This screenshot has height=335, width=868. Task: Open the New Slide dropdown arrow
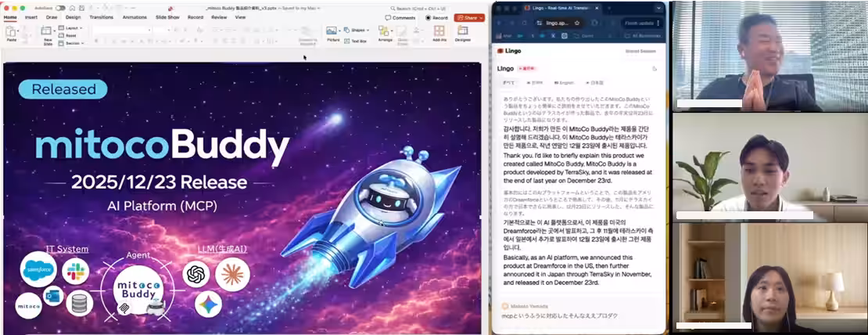(56, 31)
